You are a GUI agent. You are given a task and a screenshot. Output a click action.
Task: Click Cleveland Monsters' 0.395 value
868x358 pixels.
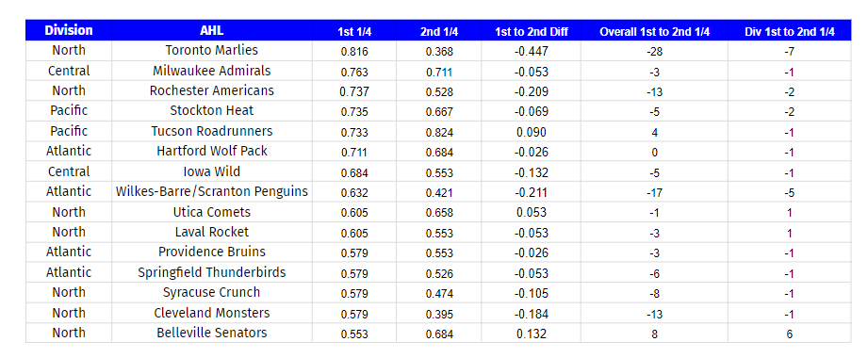pos(439,315)
